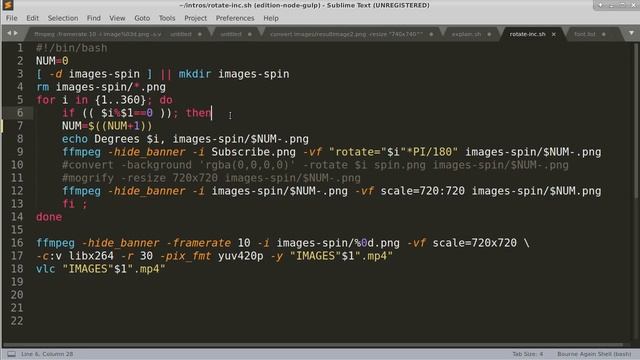Image resolution: width=640 pixels, height=360 pixels.
Task: Open the Selection menu
Action: click(62, 18)
